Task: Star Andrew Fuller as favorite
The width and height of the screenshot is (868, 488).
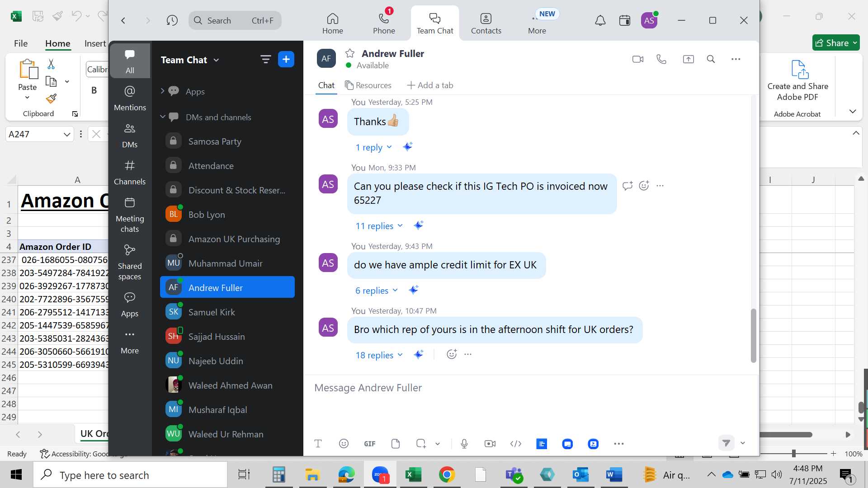Action: pos(350,53)
